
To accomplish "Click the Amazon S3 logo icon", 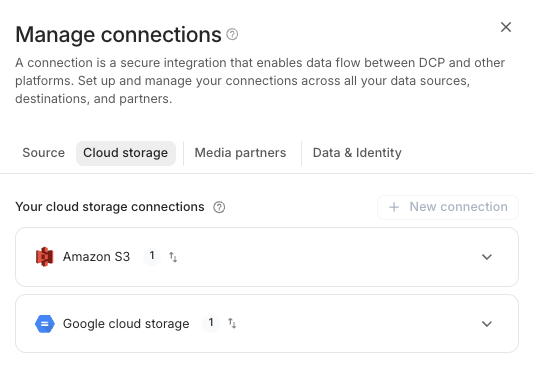I will (x=45, y=257).
